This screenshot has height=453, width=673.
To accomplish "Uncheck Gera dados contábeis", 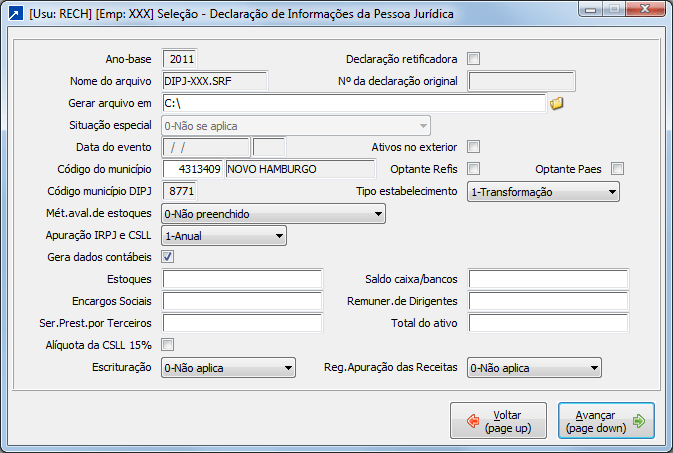I will (x=167, y=257).
